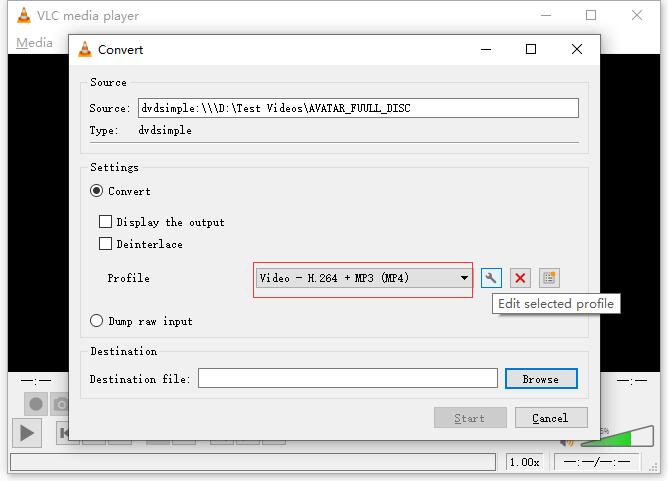Delete selected profile with red X

520,278
